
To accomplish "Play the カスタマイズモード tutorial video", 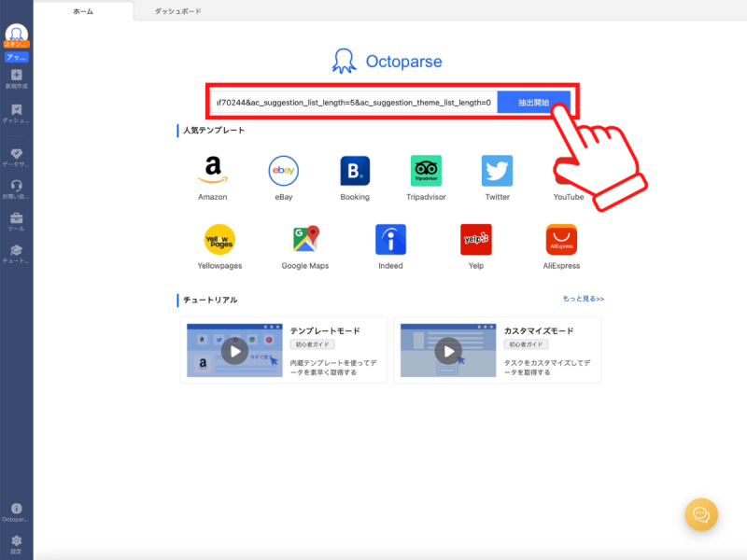I will pos(448,351).
